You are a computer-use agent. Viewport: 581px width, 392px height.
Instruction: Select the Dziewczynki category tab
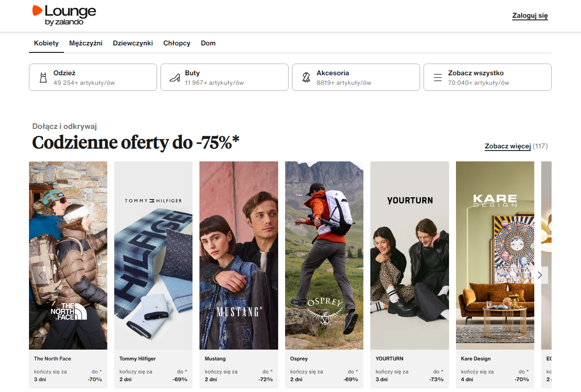[133, 43]
